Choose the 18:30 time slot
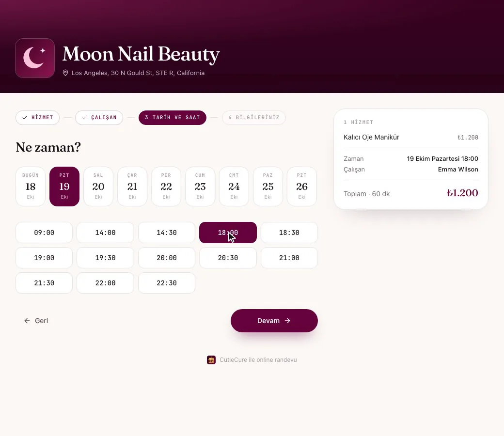Image resolution: width=504 pixels, height=436 pixels. pyautogui.click(x=289, y=233)
